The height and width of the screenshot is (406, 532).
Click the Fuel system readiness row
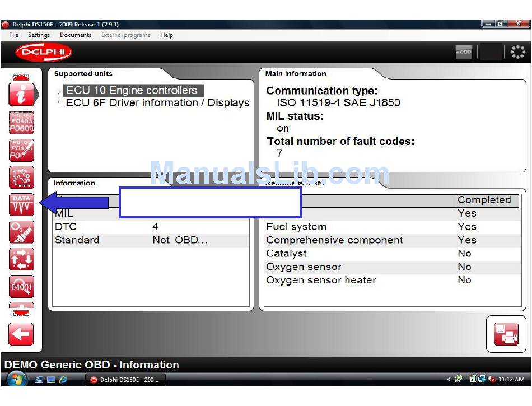(x=393, y=227)
